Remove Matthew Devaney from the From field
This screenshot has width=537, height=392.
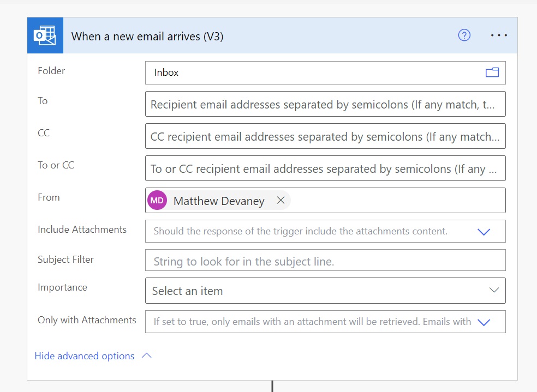click(281, 200)
